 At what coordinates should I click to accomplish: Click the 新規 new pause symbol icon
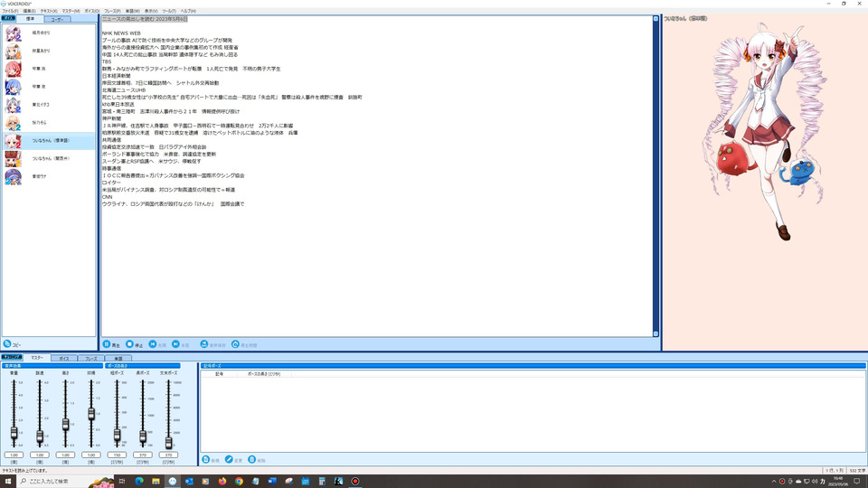click(206, 460)
